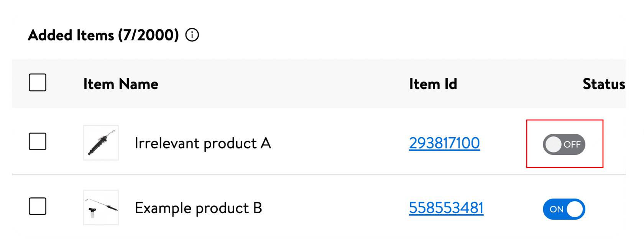Check the box for Example product B
The image size is (644, 248).
[x=38, y=206]
